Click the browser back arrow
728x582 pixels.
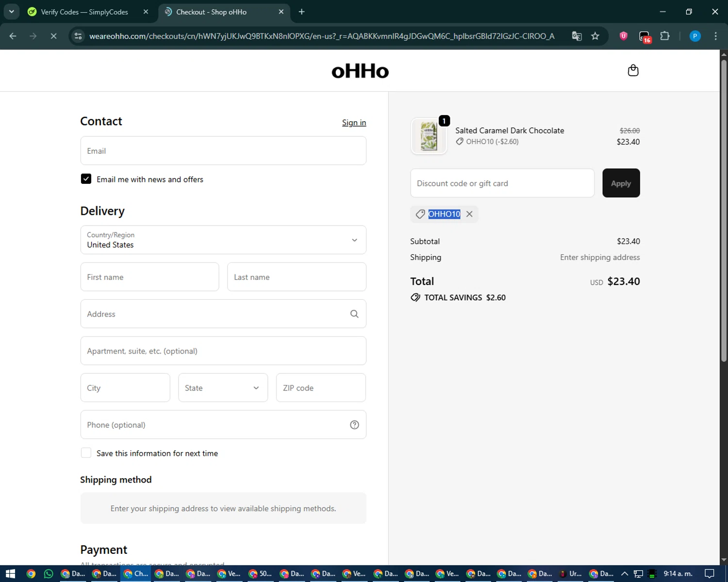pos(13,36)
